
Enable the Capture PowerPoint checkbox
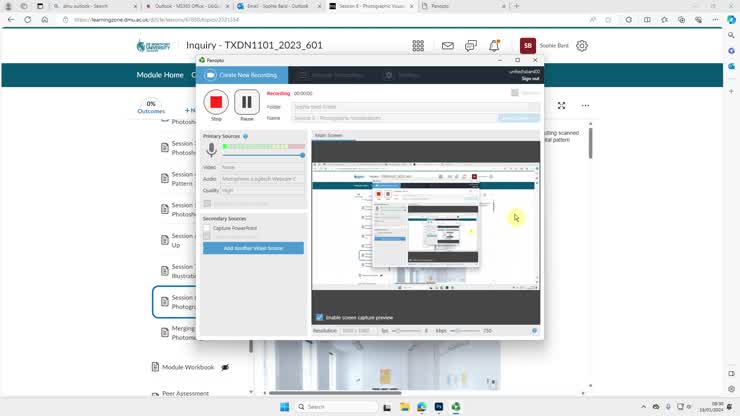pyautogui.click(x=207, y=228)
